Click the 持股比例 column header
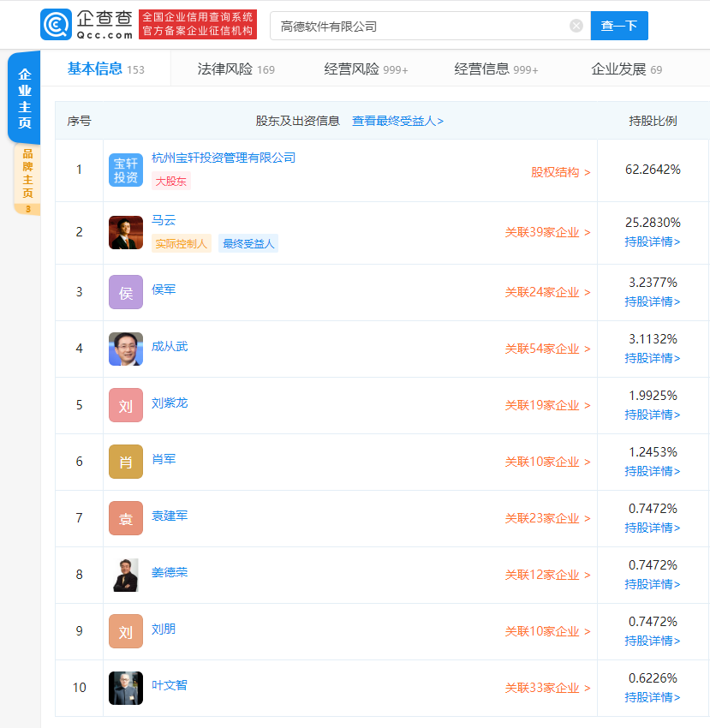The height and width of the screenshot is (728, 710). point(653,121)
